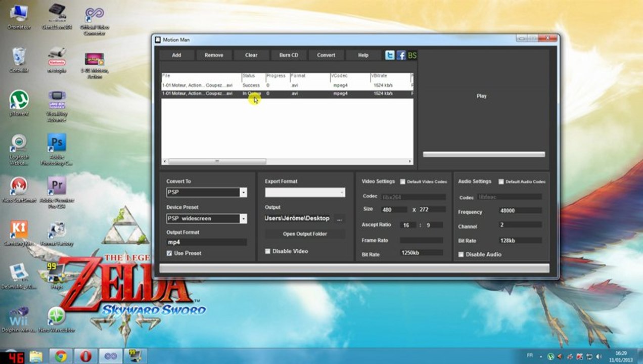Click the output path browse "..." button

tap(339, 218)
